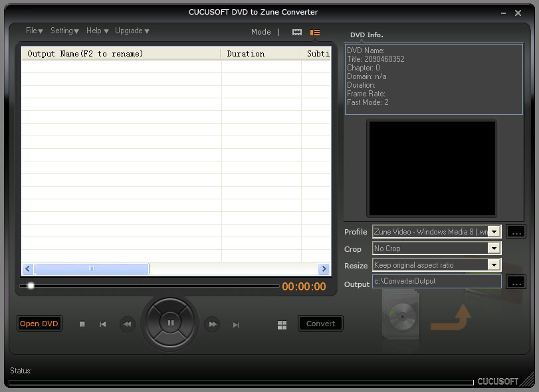539x392 pixels.
Task: Click the Subti column header
Action: pyautogui.click(x=316, y=54)
